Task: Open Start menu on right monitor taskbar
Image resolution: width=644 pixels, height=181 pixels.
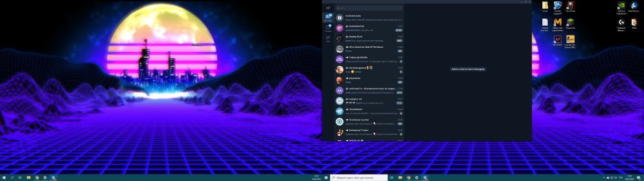Action: coord(326,177)
